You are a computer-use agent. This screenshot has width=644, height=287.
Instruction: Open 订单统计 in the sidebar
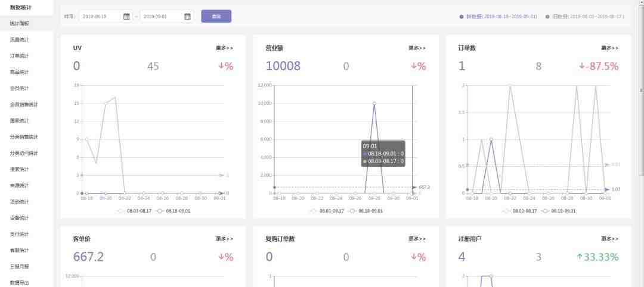pos(19,56)
